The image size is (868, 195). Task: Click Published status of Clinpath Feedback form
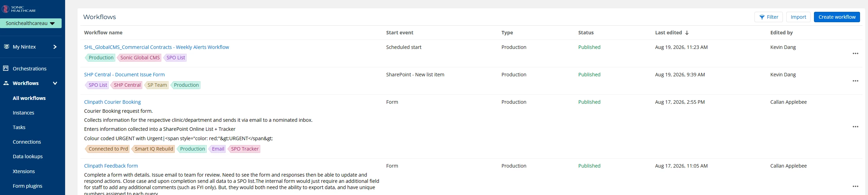pos(589,166)
